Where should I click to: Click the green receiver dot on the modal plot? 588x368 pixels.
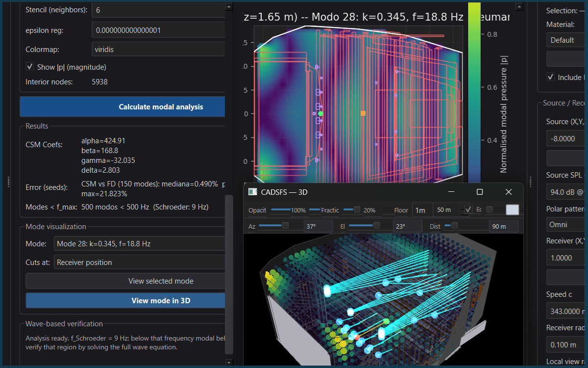tap(320, 113)
